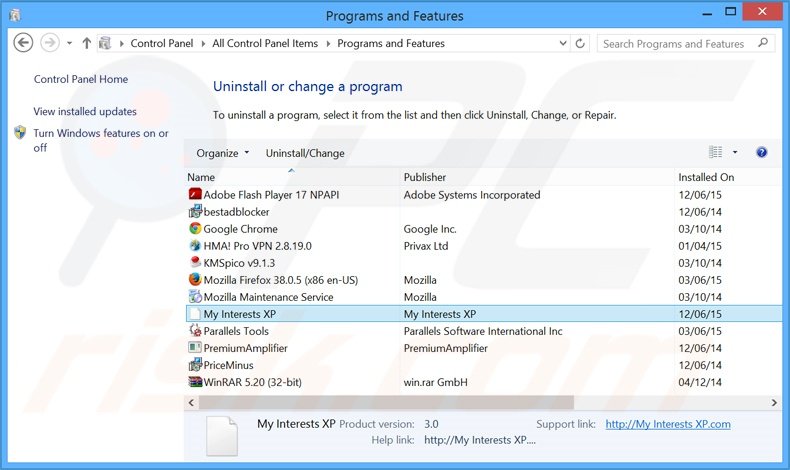
Task: Click the search magnifier icon
Action: (x=763, y=43)
